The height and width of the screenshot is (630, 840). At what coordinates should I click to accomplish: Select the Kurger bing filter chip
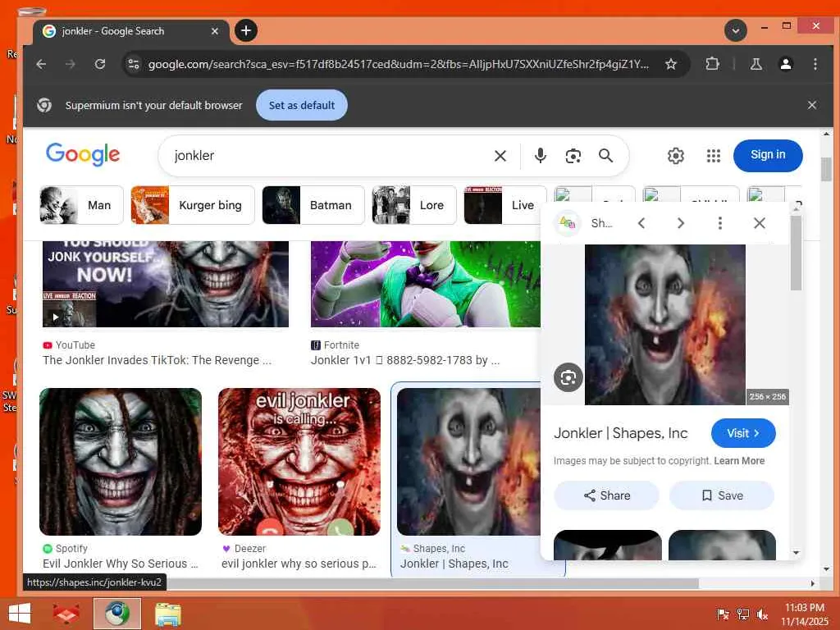pos(193,205)
